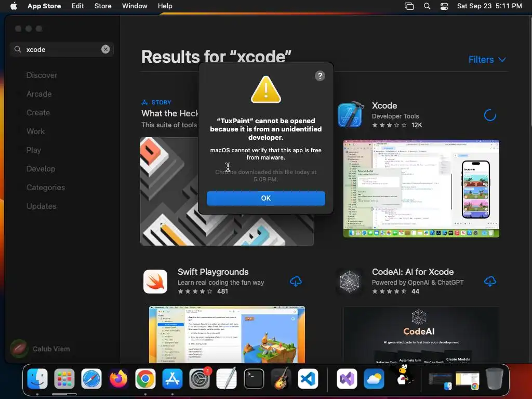532x399 pixels.
Task: Click the CodeAI app icon
Action: pos(350,282)
